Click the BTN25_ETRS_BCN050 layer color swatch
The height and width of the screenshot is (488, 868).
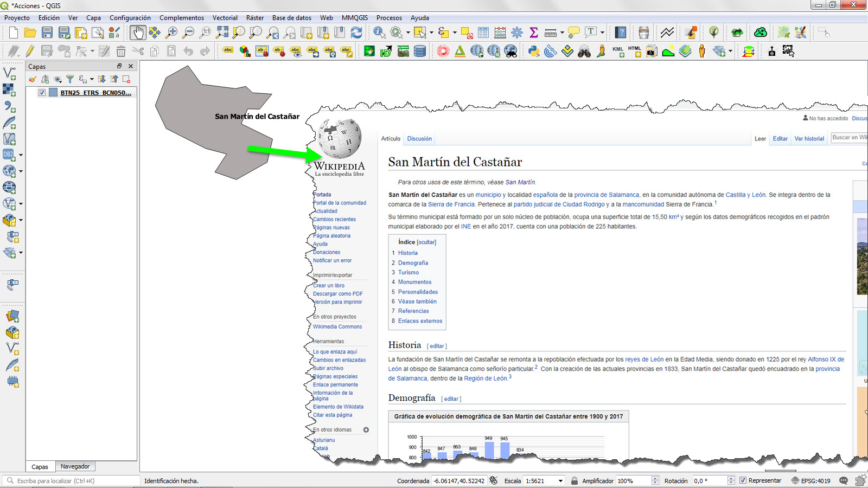[53, 93]
